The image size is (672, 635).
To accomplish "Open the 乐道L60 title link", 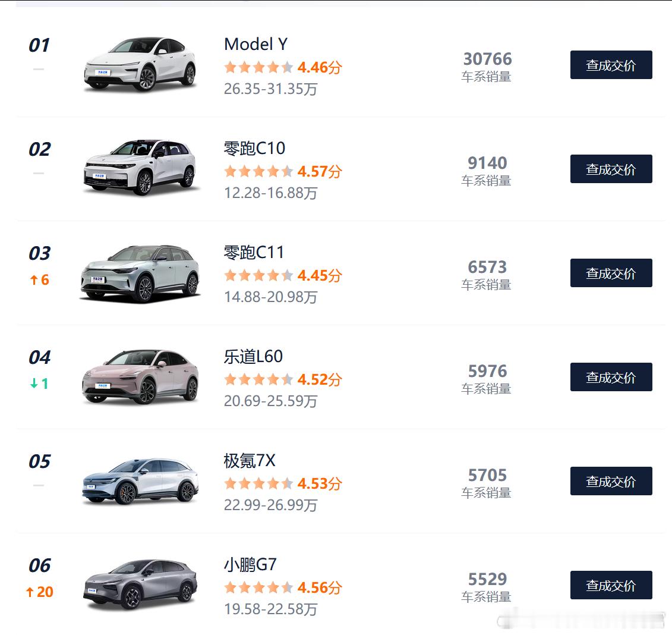I will [253, 356].
